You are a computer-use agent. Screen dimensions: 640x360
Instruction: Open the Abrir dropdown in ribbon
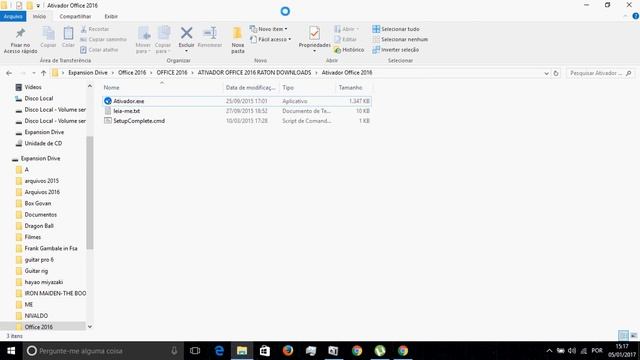(346, 29)
